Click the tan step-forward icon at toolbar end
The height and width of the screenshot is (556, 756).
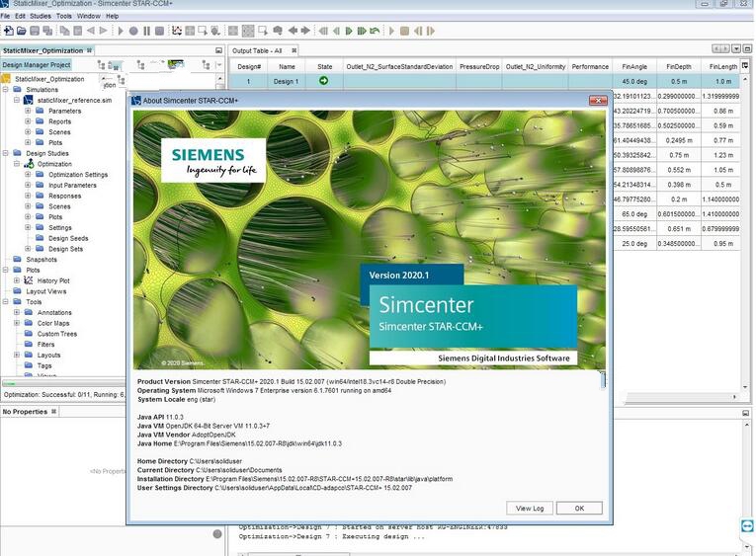(431, 31)
